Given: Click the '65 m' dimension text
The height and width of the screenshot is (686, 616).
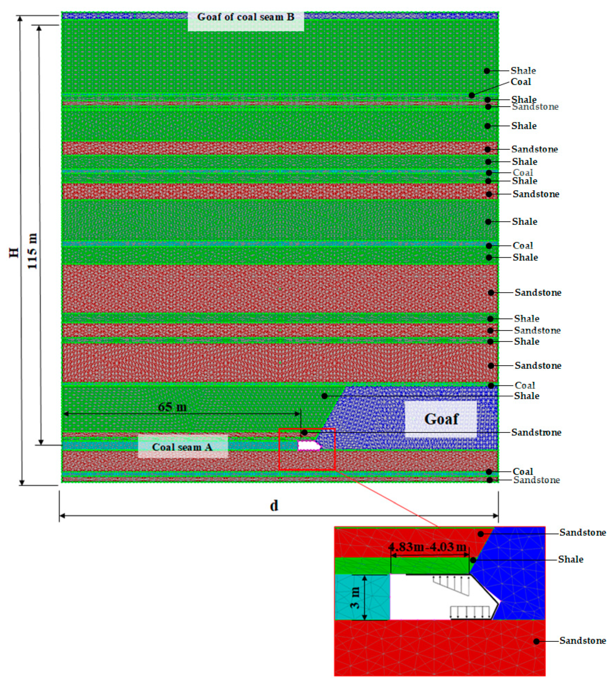Looking at the screenshot, I should click(x=172, y=407).
